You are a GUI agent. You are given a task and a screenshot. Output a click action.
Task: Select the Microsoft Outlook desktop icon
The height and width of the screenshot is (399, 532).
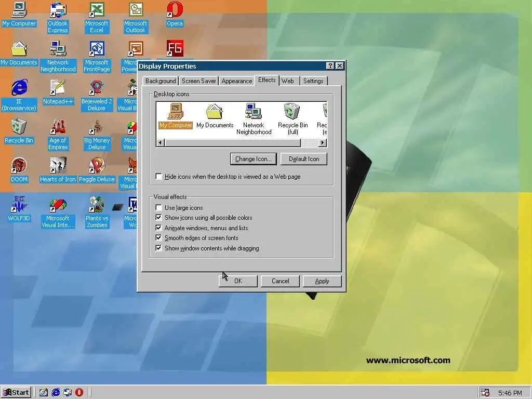point(136,18)
